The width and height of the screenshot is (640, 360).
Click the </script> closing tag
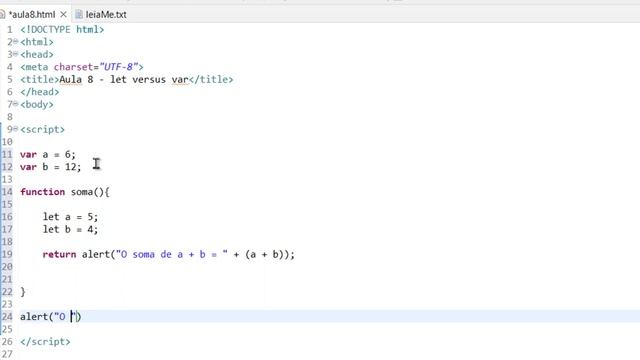(45, 342)
